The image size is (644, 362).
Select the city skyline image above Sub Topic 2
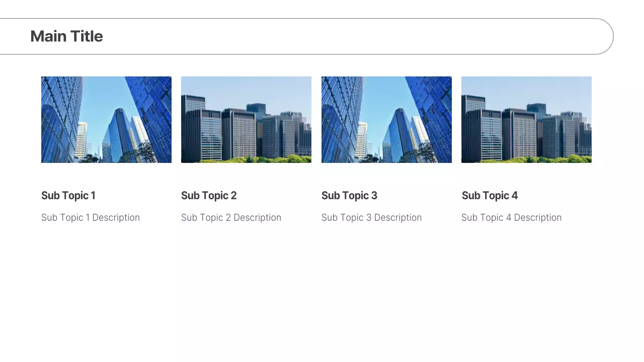coord(246,120)
